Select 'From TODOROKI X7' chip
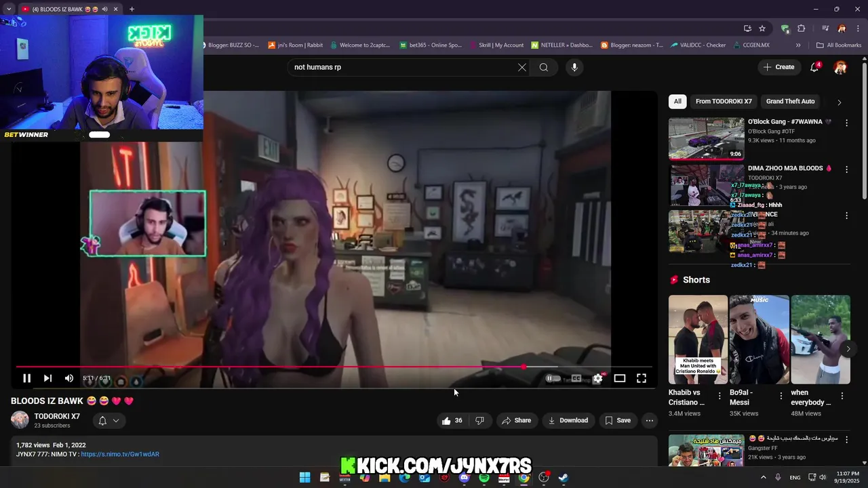Screen dimensions: 868x488 [x=724, y=101]
